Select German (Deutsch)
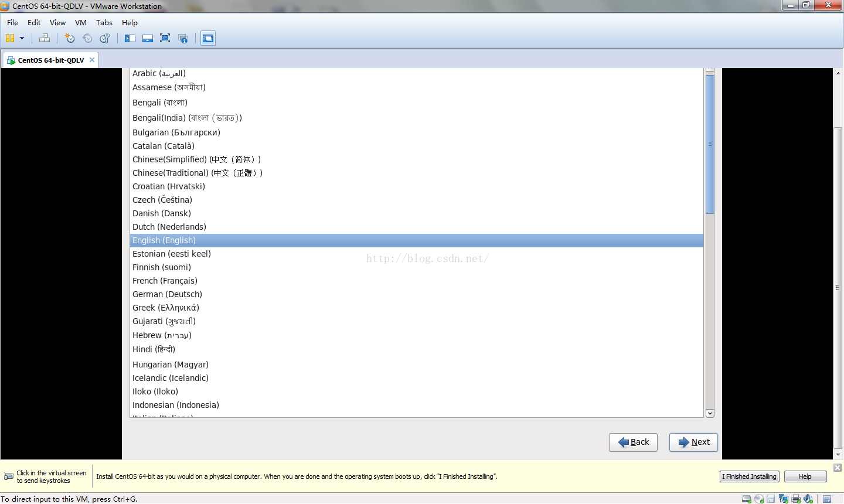 416,294
